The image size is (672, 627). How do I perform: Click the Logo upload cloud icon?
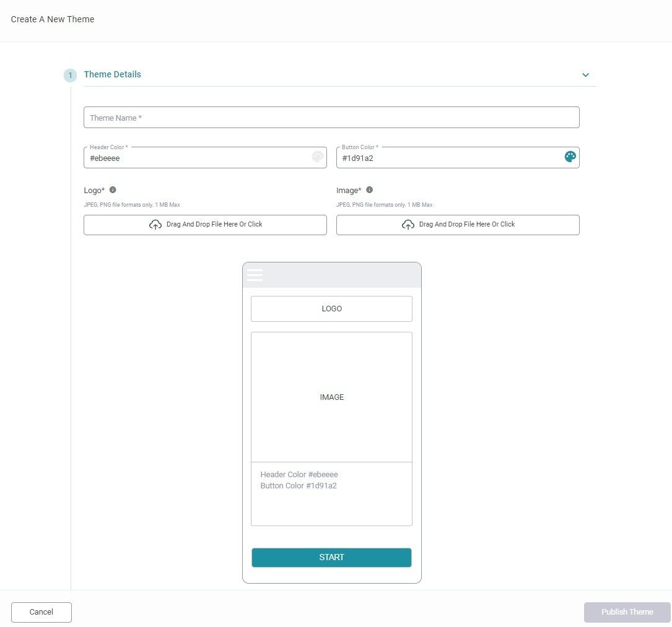pyautogui.click(x=155, y=225)
